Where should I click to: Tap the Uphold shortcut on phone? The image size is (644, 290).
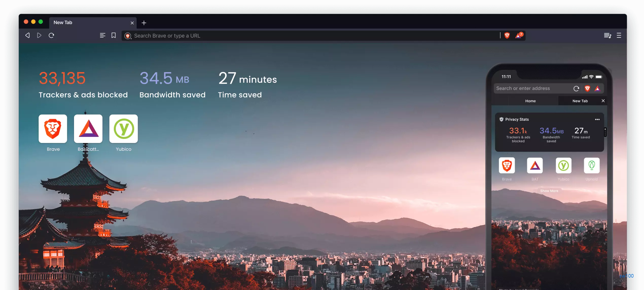coord(592,166)
